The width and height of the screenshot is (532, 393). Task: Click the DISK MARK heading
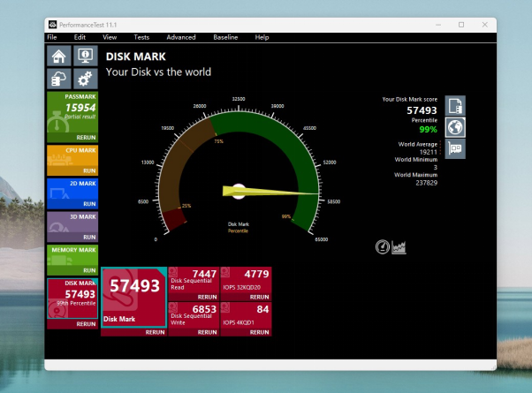point(136,57)
